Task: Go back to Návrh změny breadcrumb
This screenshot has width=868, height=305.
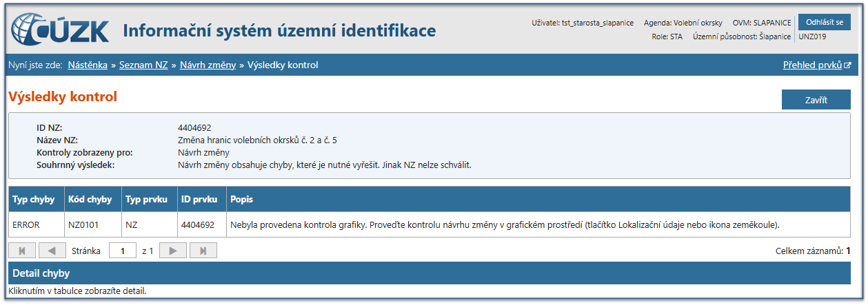Action: (x=208, y=65)
